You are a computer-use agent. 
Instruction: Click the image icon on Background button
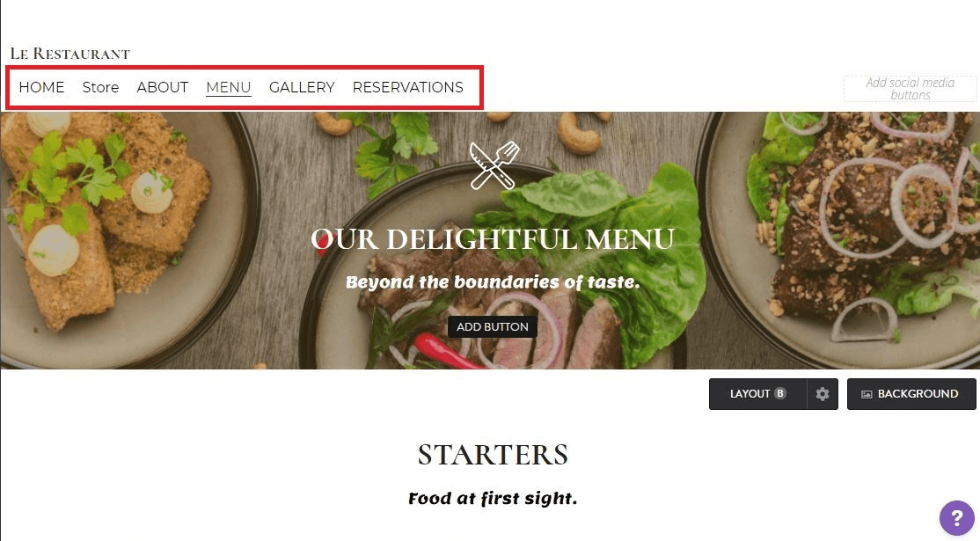click(867, 394)
